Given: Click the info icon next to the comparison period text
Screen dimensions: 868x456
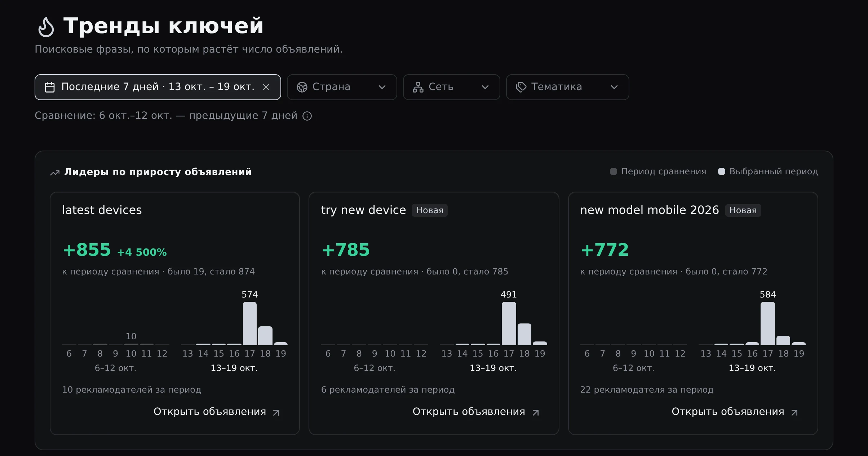Looking at the screenshot, I should pos(307,116).
